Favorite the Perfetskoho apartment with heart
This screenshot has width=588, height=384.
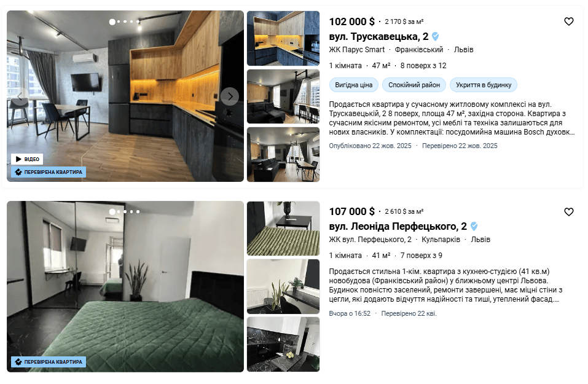pos(568,212)
